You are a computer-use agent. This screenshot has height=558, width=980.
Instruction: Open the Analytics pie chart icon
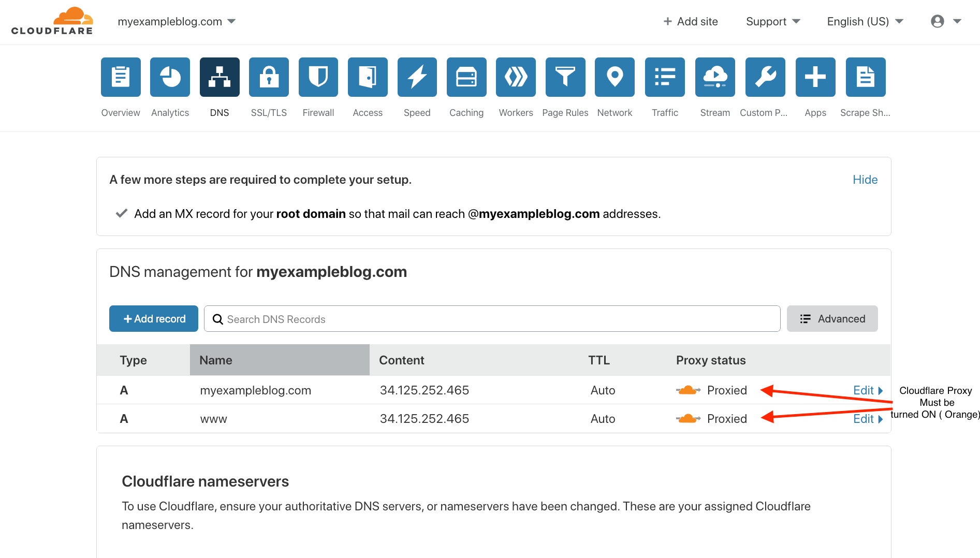click(x=170, y=77)
